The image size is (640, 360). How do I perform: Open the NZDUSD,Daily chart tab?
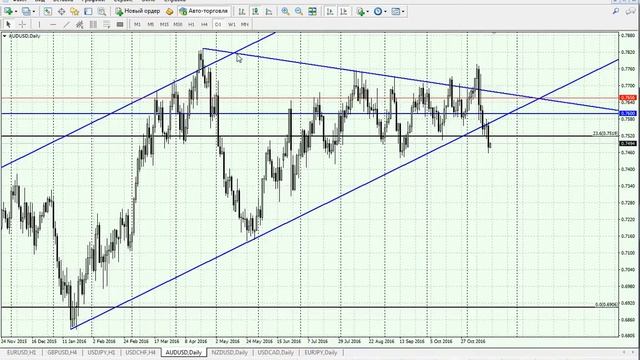[x=229, y=352]
